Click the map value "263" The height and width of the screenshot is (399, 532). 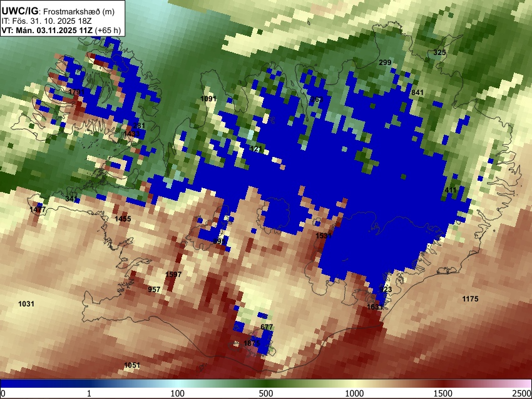[317, 99]
